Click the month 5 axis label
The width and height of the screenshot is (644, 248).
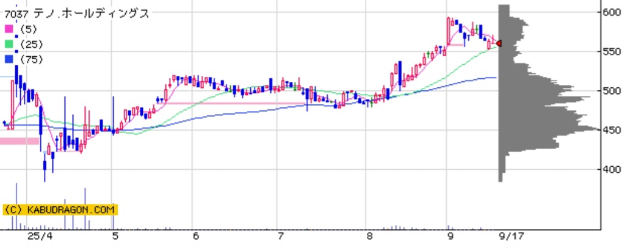pyautogui.click(x=116, y=236)
